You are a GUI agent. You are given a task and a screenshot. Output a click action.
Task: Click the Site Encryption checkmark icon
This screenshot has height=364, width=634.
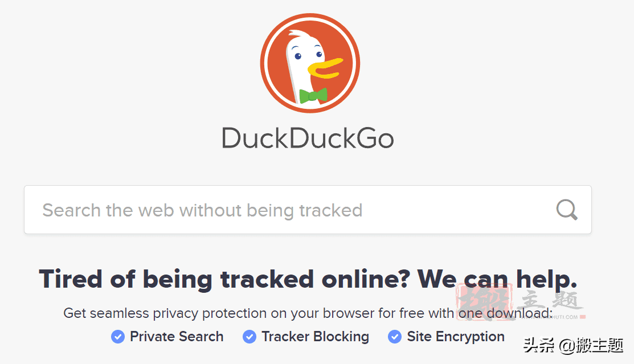[395, 337]
